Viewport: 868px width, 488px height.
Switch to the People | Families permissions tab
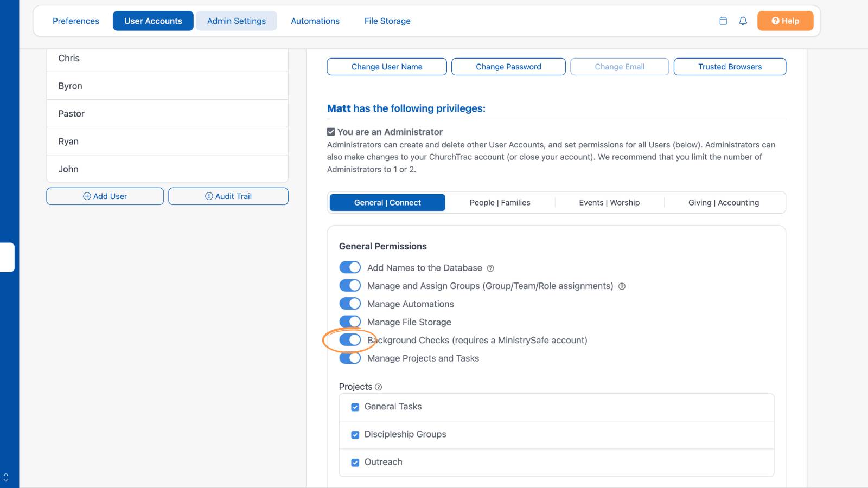click(500, 202)
